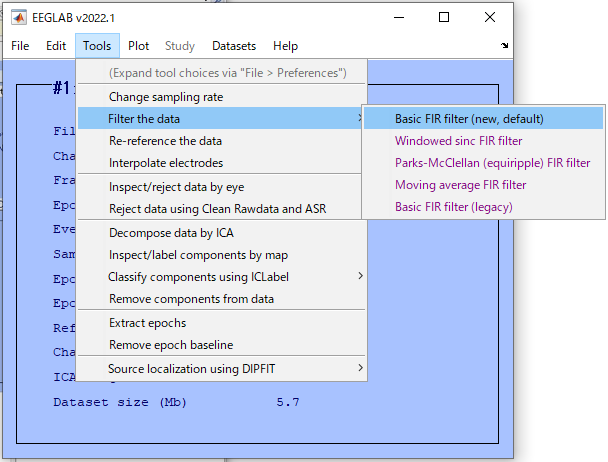Click the Dataset size (Mb) label

[120, 402]
